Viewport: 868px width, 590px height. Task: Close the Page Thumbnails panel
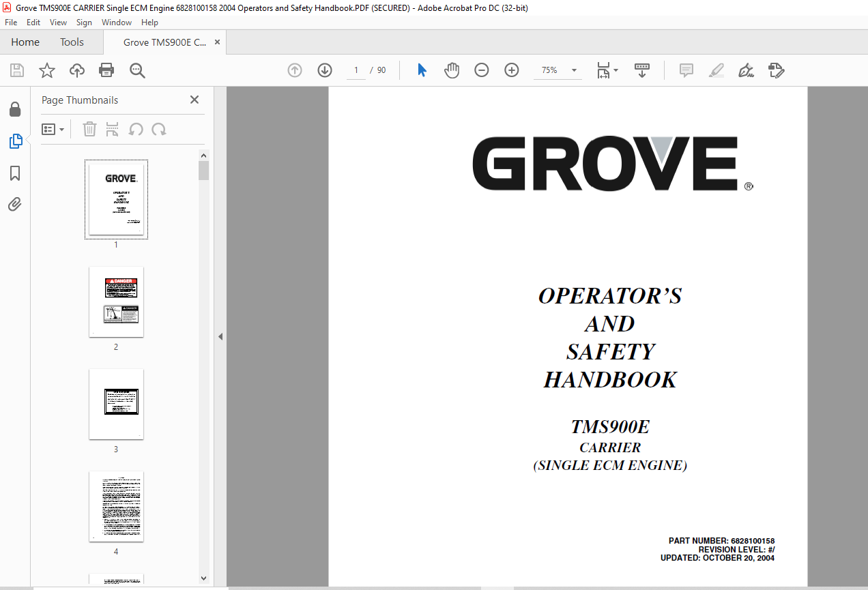click(x=194, y=100)
